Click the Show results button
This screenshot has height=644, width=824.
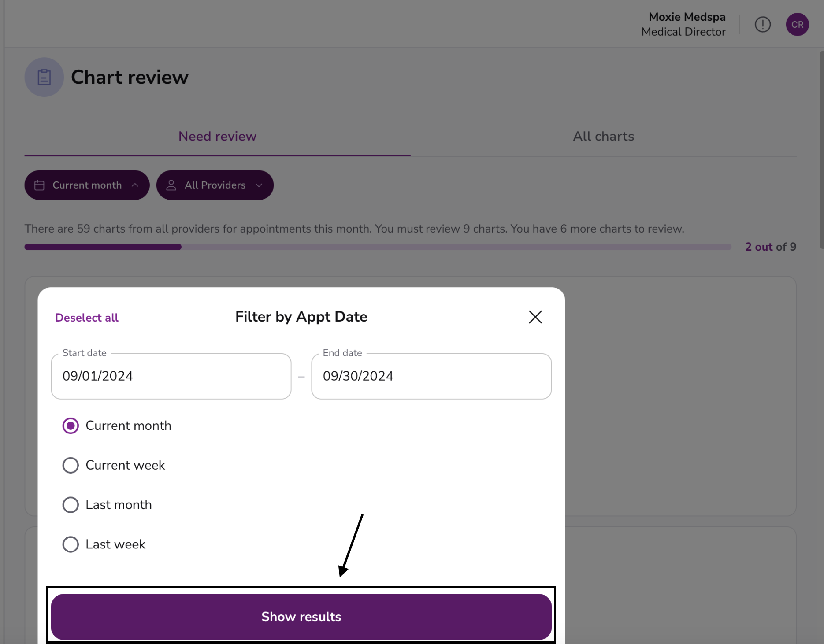tap(301, 617)
